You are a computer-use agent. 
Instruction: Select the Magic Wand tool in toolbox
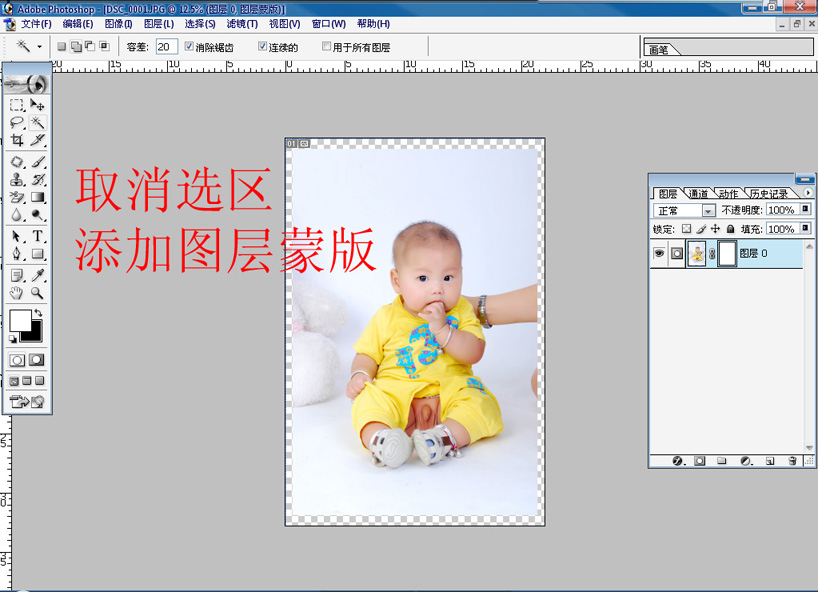click(38, 122)
